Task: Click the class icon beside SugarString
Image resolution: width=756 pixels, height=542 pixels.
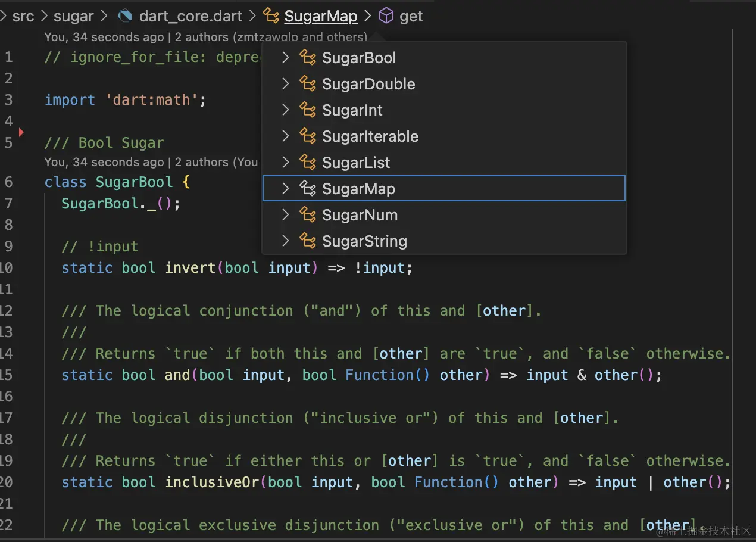Action: 308,241
